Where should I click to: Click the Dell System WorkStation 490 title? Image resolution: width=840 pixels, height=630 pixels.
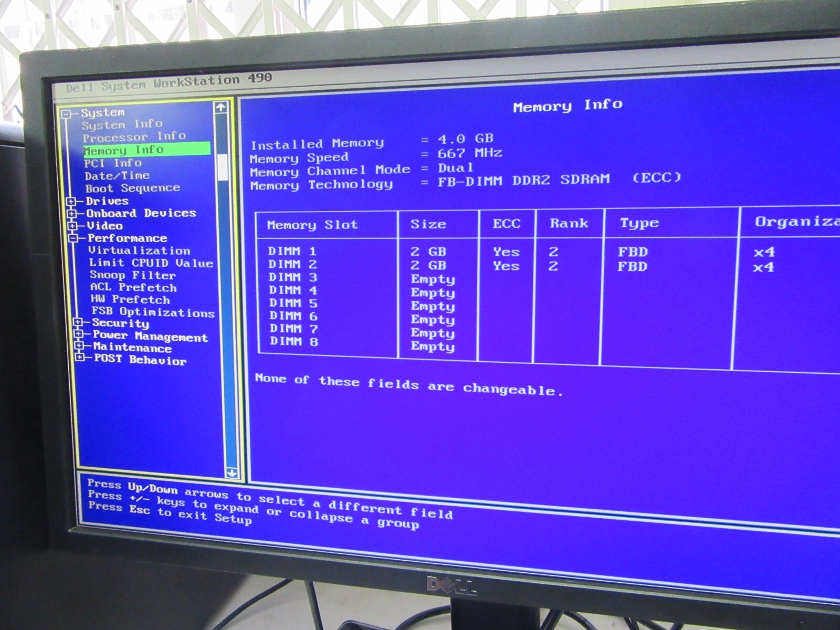[x=169, y=82]
